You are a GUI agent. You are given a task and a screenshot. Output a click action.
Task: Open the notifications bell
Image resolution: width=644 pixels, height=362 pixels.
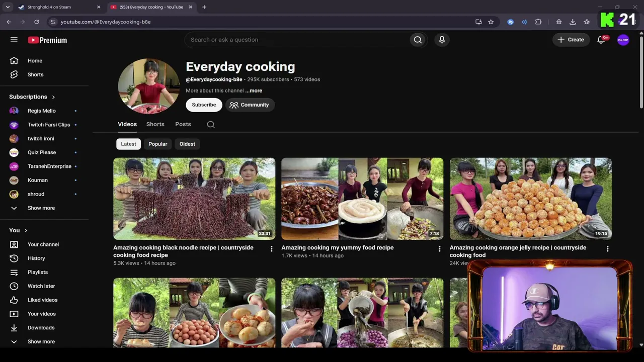pyautogui.click(x=601, y=40)
